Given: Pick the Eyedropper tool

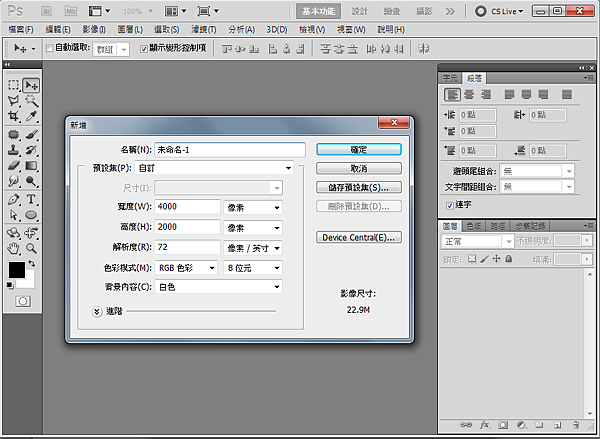Looking at the screenshot, I should pyautogui.click(x=31, y=117).
